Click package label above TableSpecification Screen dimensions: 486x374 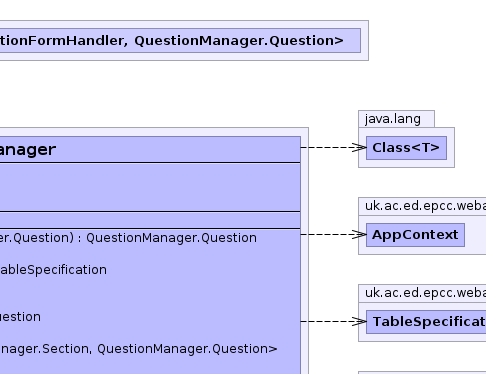click(425, 293)
